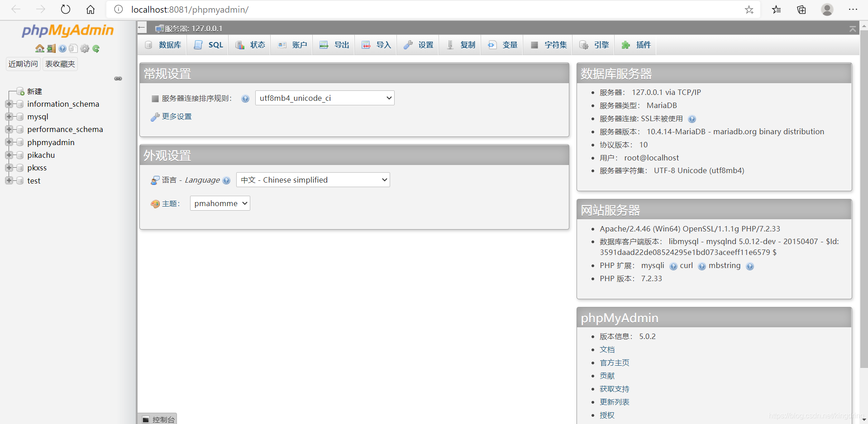Switch to the 数据库 tab

(x=163, y=45)
